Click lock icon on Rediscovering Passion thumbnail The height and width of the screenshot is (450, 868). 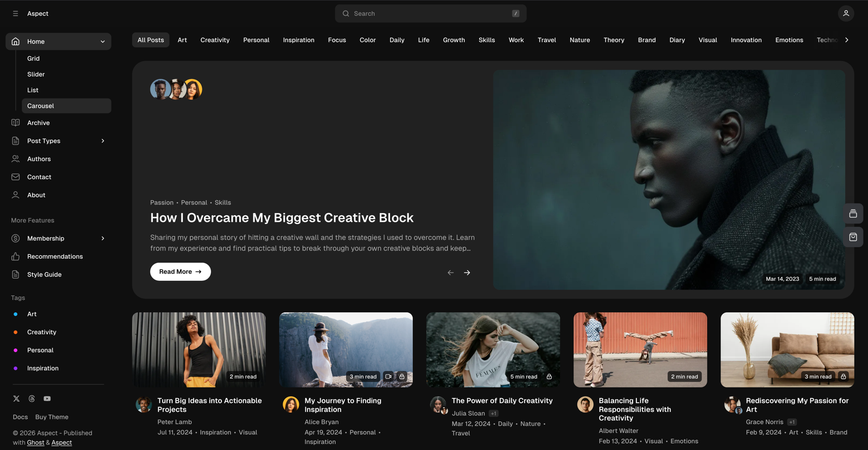844,376
